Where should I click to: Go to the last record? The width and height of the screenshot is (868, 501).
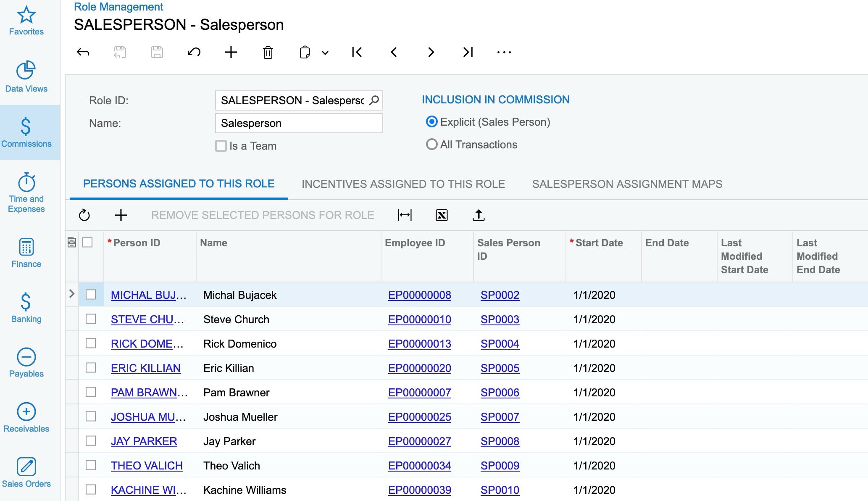point(468,52)
